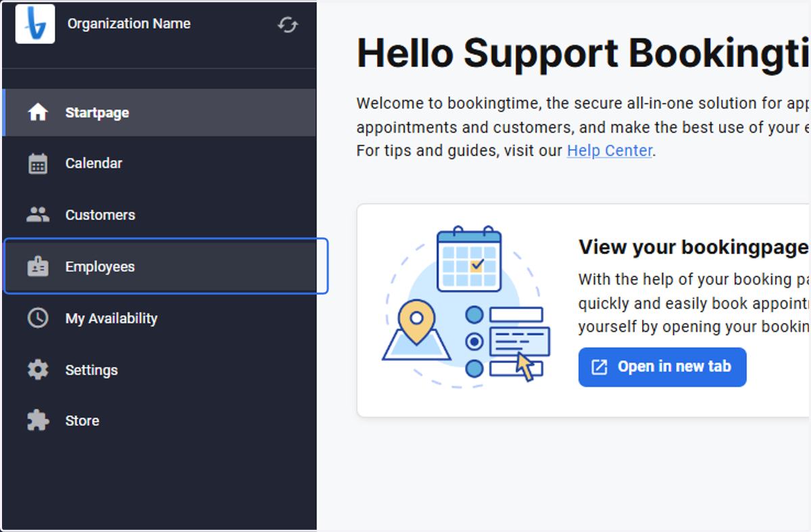The image size is (811, 532).
Task: Navigate to Settings label
Action: pyautogui.click(x=91, y=370)
